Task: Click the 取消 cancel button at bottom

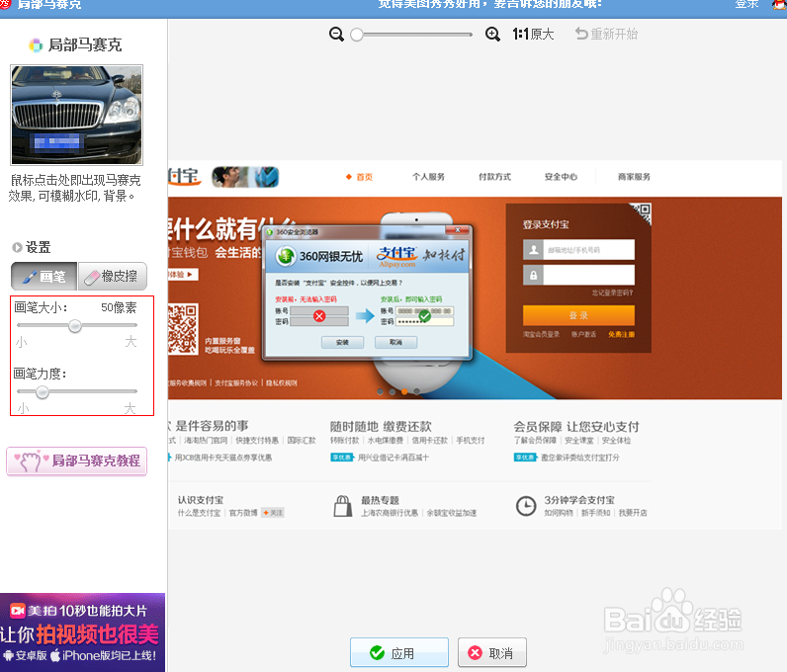Action: [x=492, y=652]
